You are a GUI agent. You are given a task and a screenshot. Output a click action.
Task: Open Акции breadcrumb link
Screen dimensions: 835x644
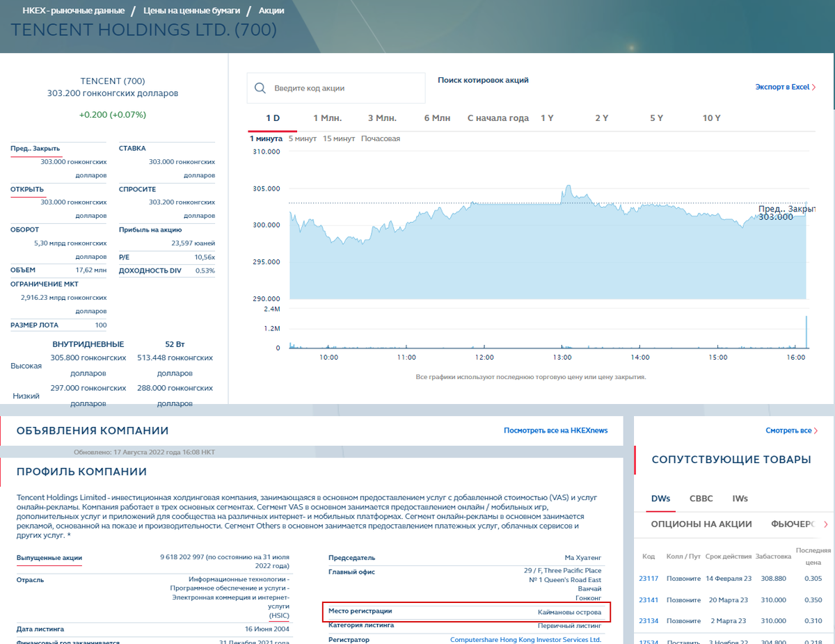pyautogui.click(x=271, y=11)
